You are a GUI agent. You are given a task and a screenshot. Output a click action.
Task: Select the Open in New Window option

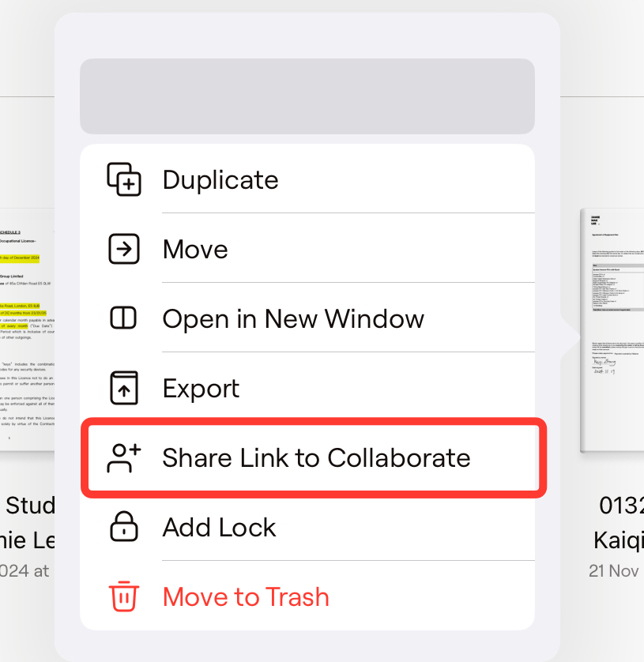tap(307, 318)
